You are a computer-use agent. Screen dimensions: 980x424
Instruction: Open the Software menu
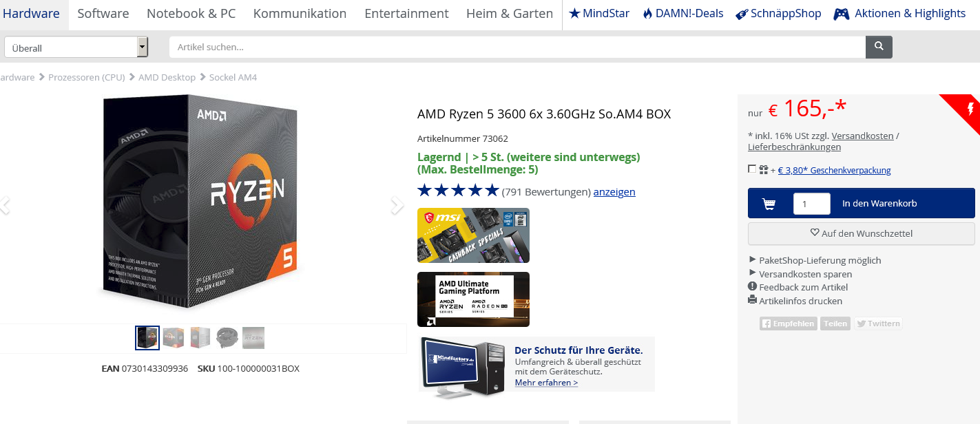coord(103,14)
